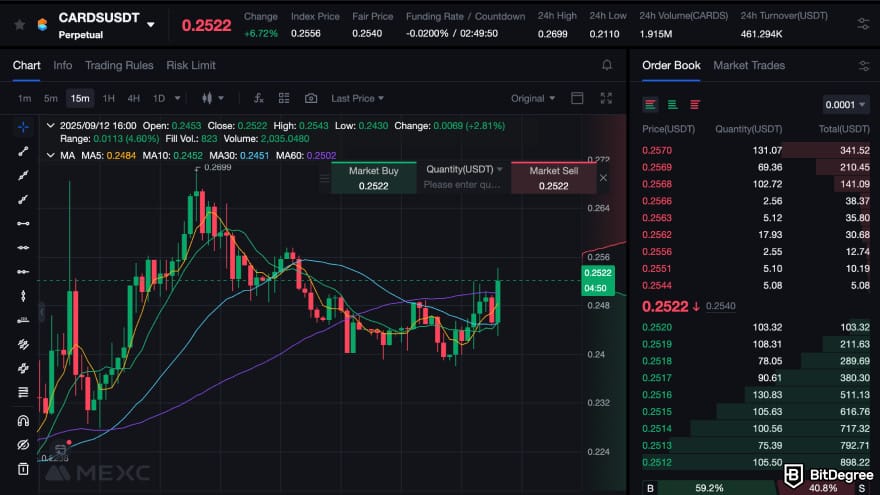Delete drawings with the trash icon

(23, 469)
